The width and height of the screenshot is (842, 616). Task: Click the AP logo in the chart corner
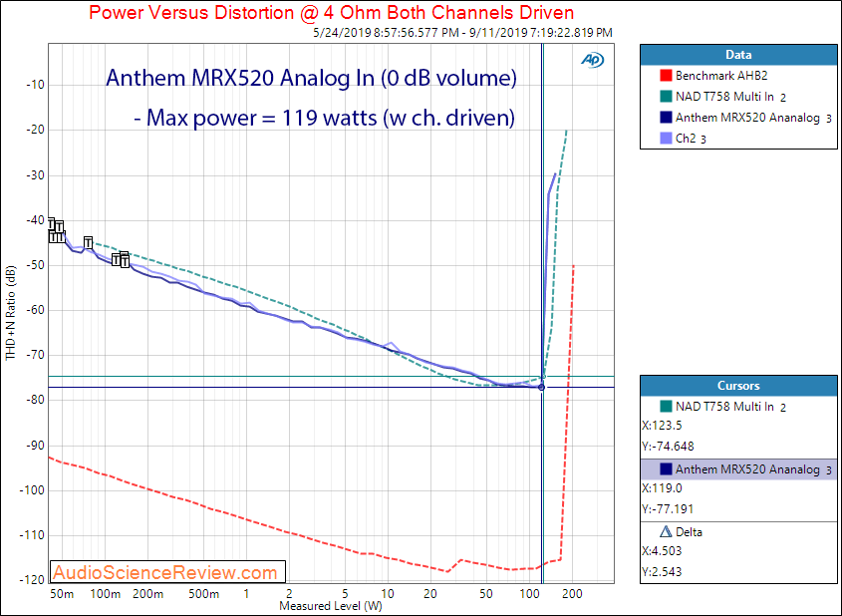coord(592,60)
